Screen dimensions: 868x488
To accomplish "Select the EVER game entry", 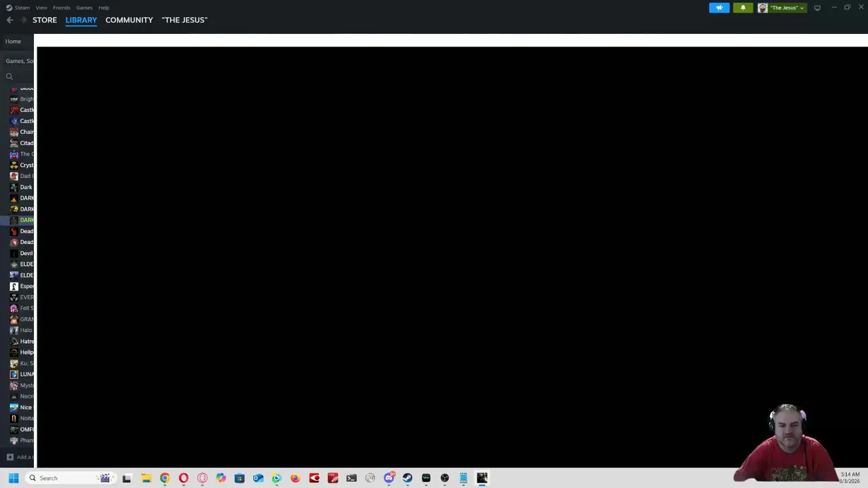I will click(22, 298).
